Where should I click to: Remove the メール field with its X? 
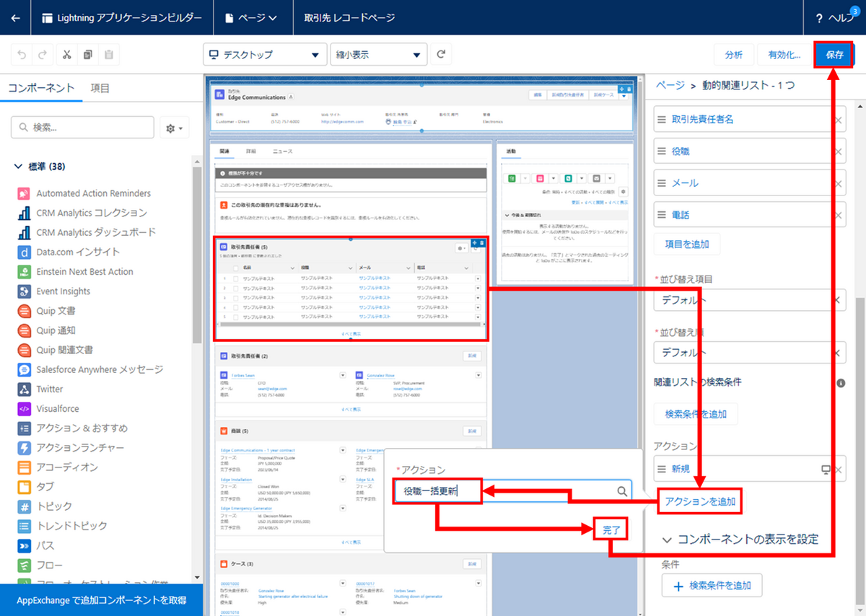pos(839,183)
